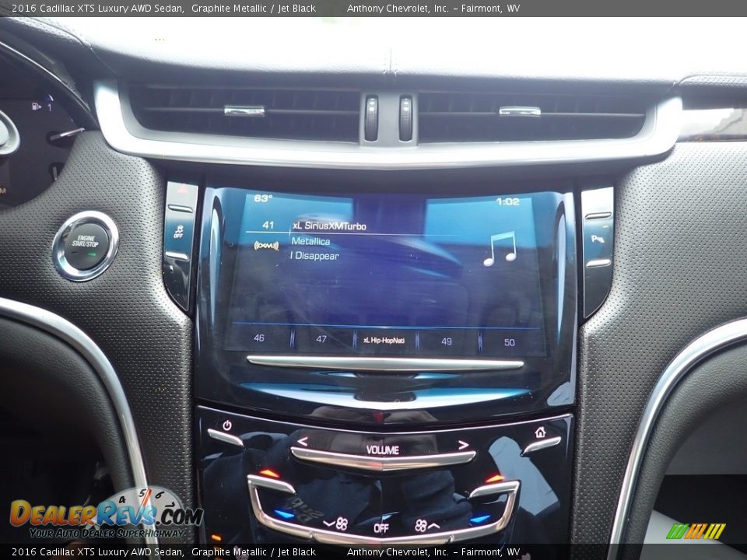
Task: Tap the Home icon on the control panel
Action: pyautogui.click(x=540, y=432)
